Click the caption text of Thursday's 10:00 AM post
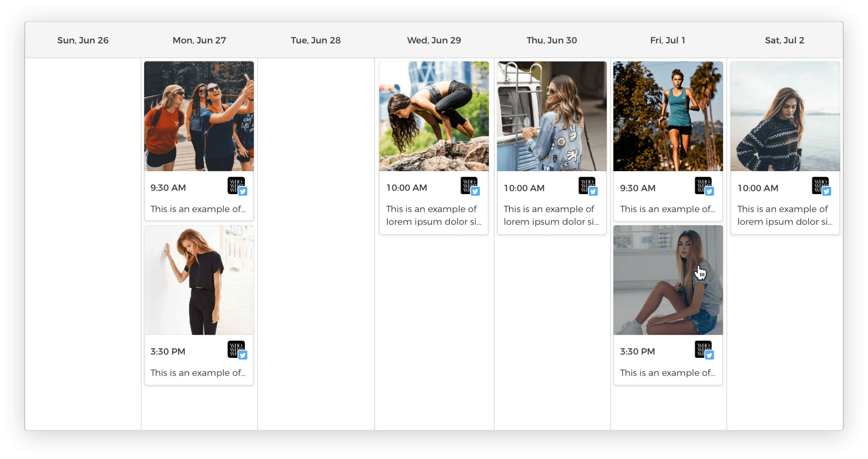 (551, 215)
